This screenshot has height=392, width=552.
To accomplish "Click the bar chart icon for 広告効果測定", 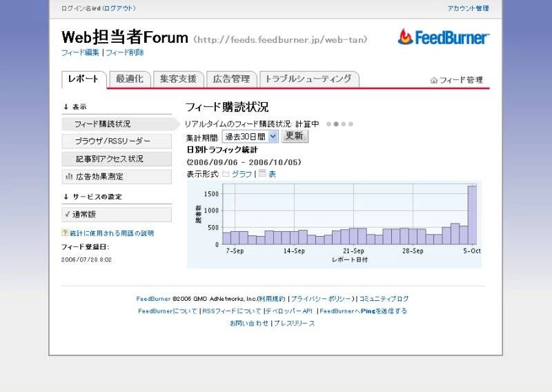I will coord(69,177).
